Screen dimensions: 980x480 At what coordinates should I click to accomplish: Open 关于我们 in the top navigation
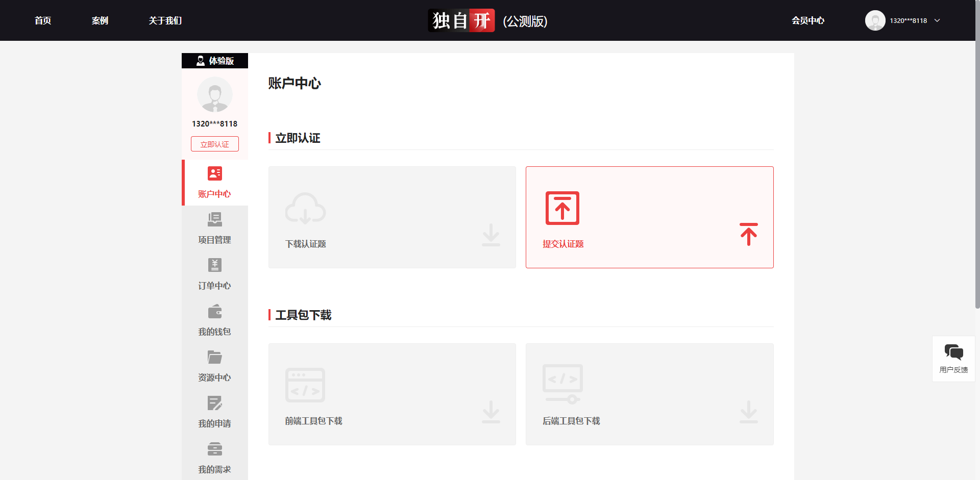(165, 20)
